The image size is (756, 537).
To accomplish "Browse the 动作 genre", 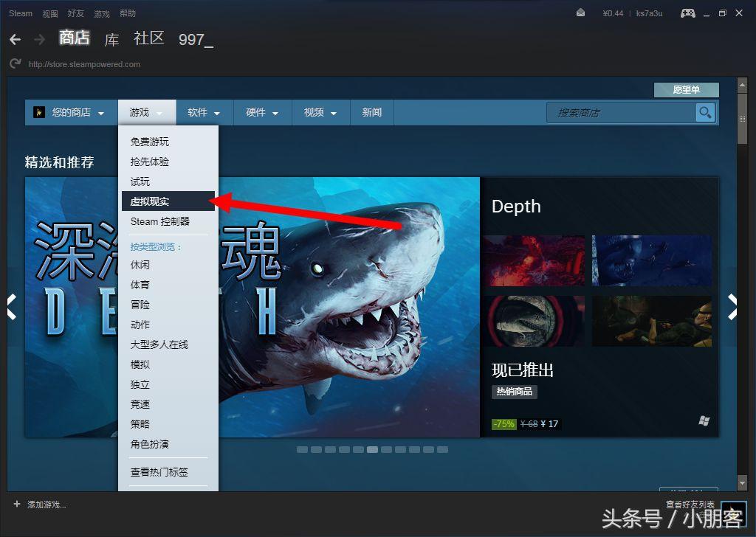I will [x=140, y=325].
